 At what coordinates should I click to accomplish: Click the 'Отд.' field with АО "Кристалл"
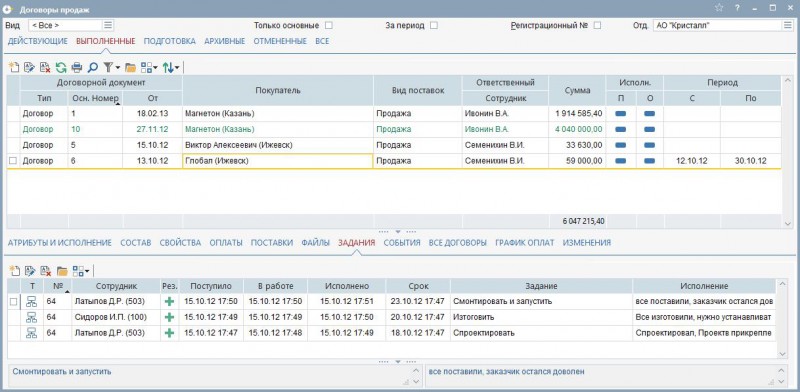coord(717,25)
